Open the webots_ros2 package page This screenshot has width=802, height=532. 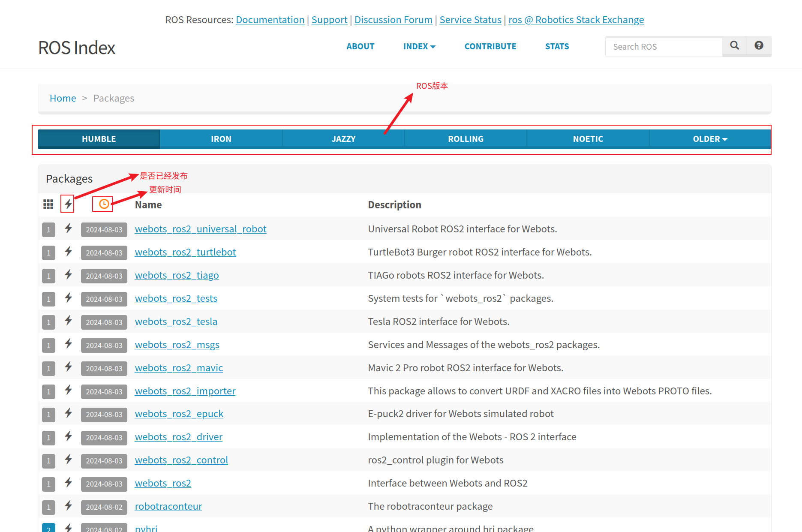click(x=163, y=483)
